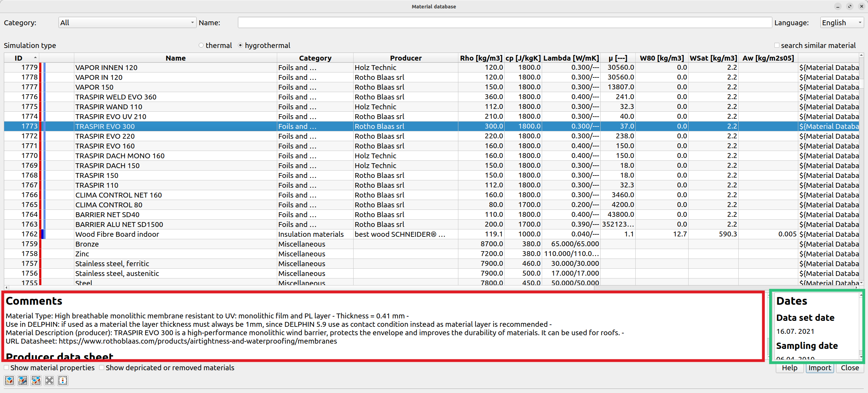Select the row 'TRASPIR WELD EVO 360'
This screenshot has width=868, height=393.
click(431, 97)
